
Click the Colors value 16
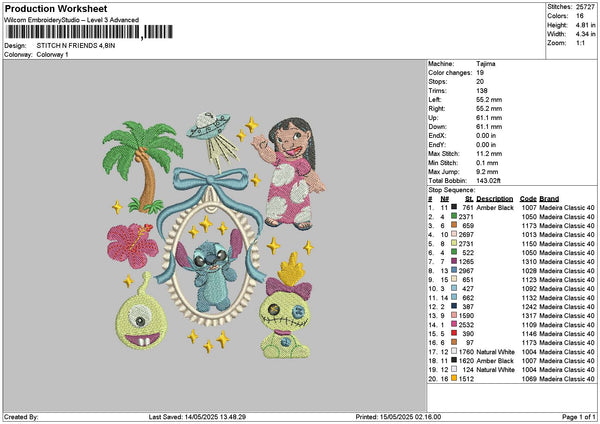[x=580, y=16]
